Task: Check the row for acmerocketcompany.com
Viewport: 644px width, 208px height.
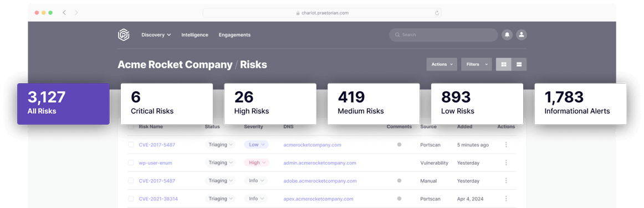Action: coord(131,145)
